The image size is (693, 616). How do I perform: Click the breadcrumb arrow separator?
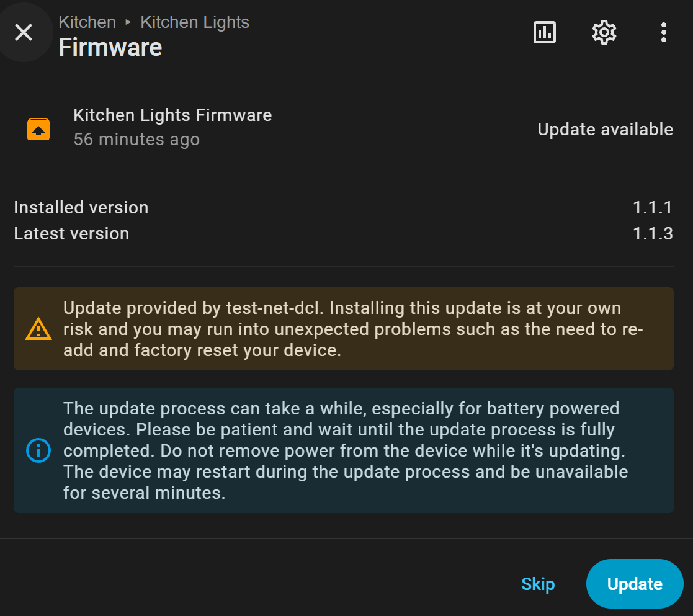tap(128, 22)
